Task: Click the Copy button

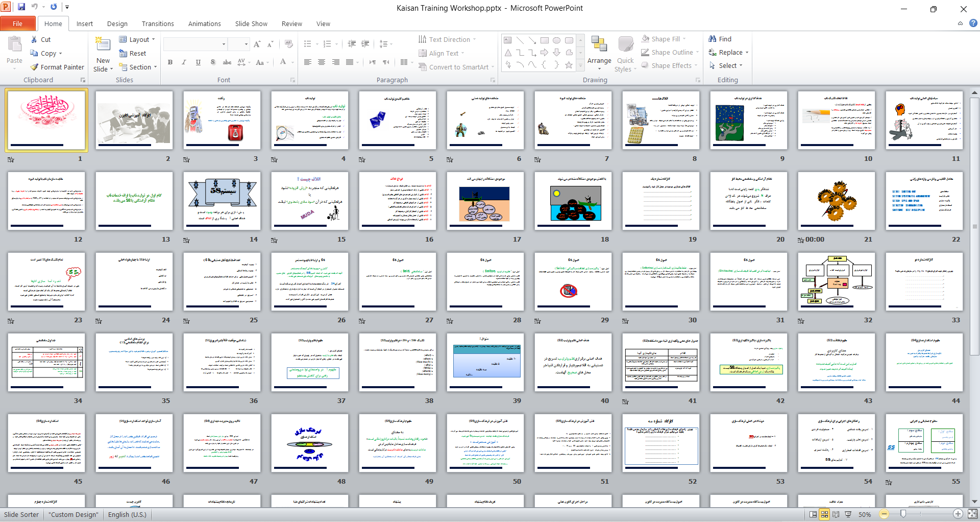Action: pos(46,53)
